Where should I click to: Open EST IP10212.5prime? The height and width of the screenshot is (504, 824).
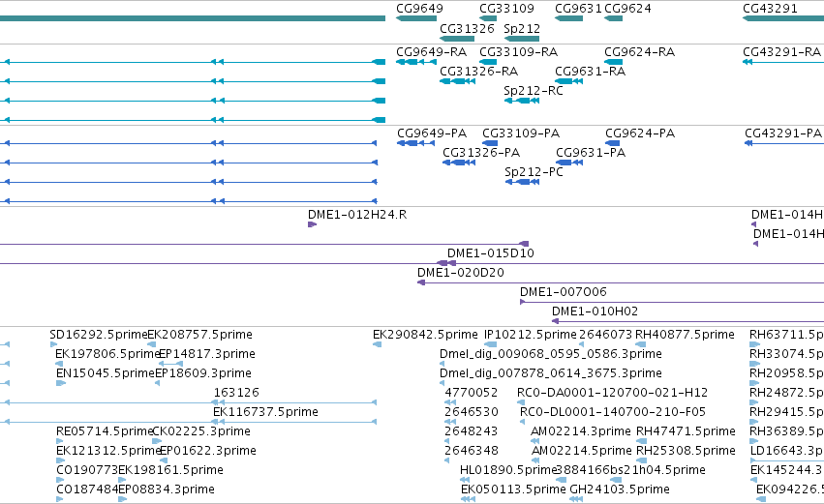(x=530, y=335)
